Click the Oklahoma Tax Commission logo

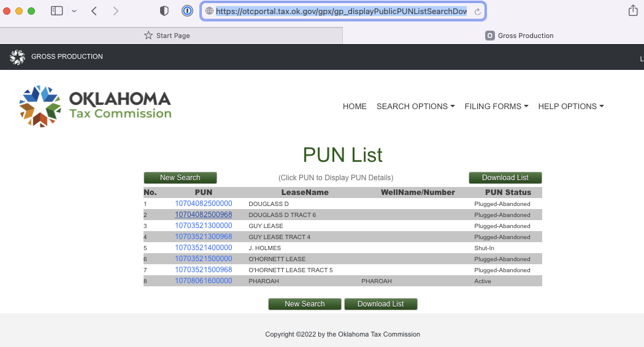(x=96, y=106)
